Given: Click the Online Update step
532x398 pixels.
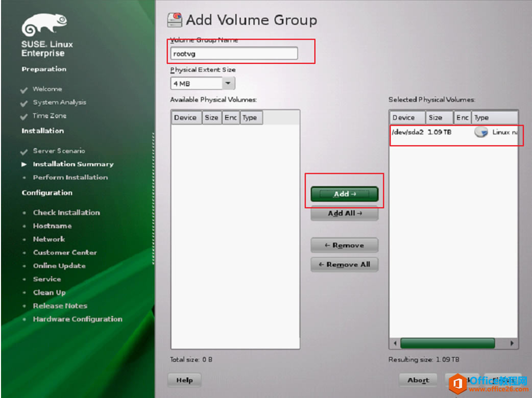Looking at the screenshot, I should pyautogui.click(x=59, y=266).
